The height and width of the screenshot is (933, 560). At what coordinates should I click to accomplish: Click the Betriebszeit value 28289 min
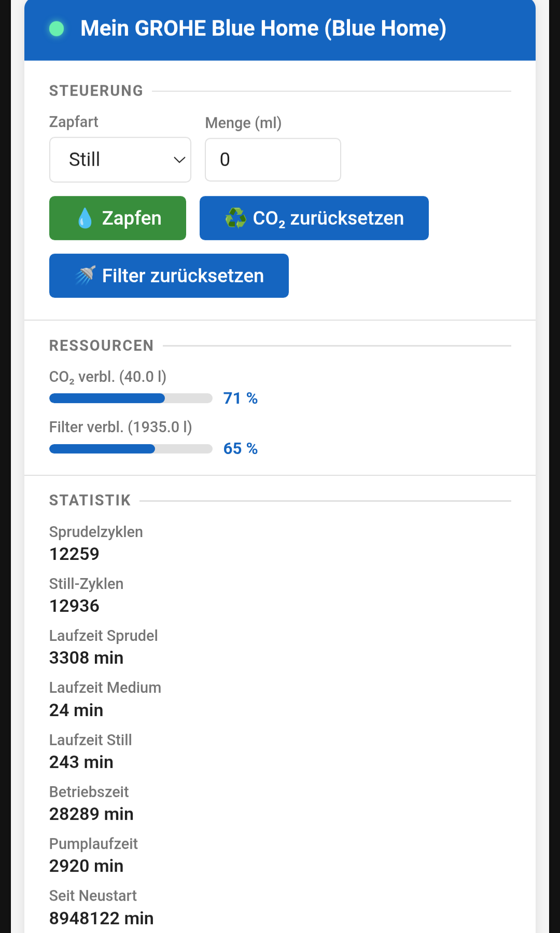point(91,814)
